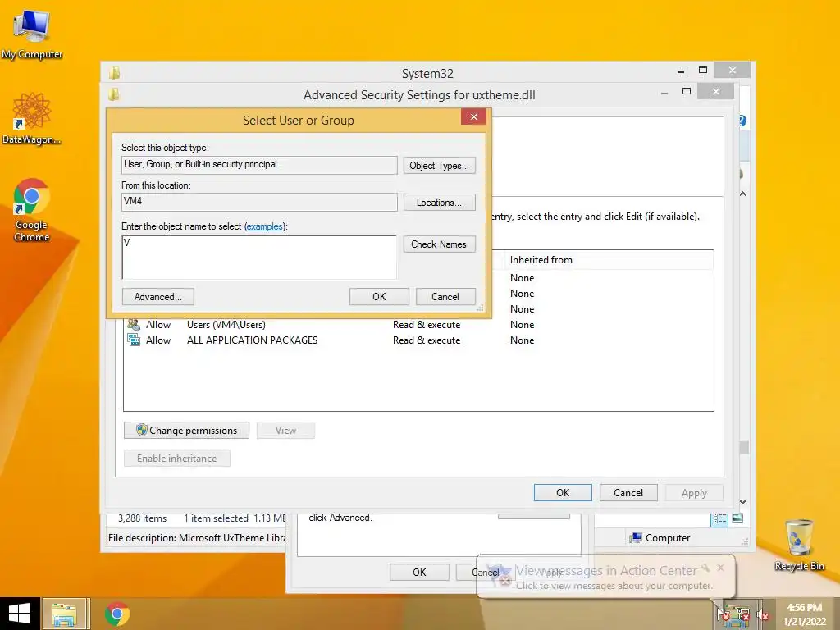Viewport: 840px width, 630px height.
Task: Switch Explorer to details view icon
Action: pyautogui.click(x=719, y=518)
